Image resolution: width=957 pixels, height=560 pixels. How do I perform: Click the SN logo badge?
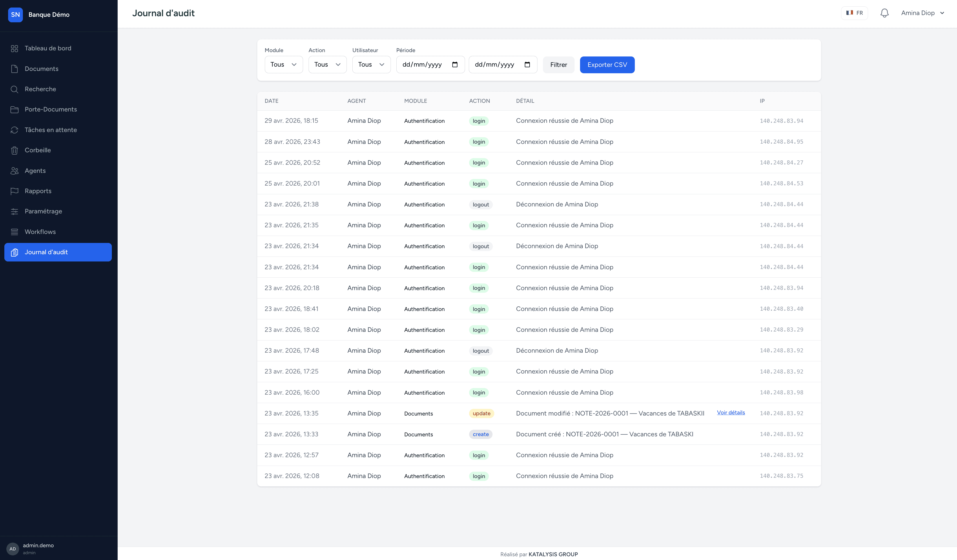pos(15,14)
